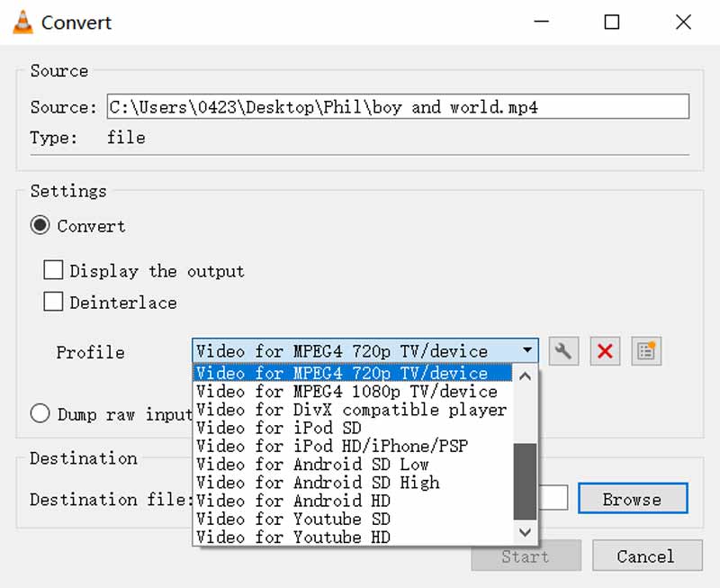Select Video for Youtube SD profile
Image resolution: width=720 pixels, height=588 pixels.
pos(352,519)
